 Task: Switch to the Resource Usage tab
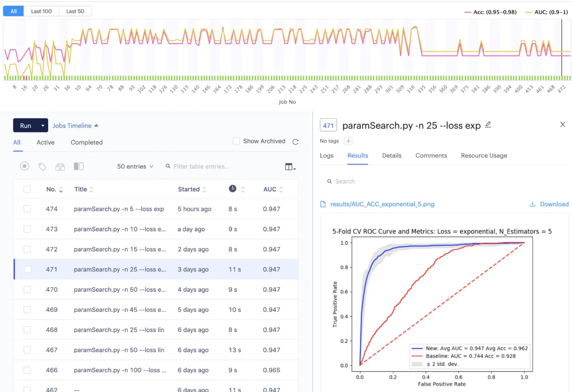click(x=484, y=155)
